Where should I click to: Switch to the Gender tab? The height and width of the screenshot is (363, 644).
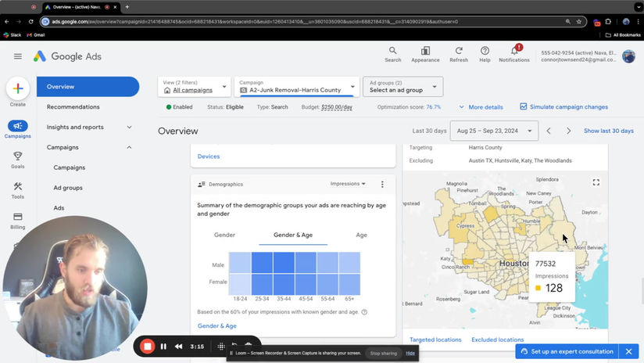[x=224, y=235]
